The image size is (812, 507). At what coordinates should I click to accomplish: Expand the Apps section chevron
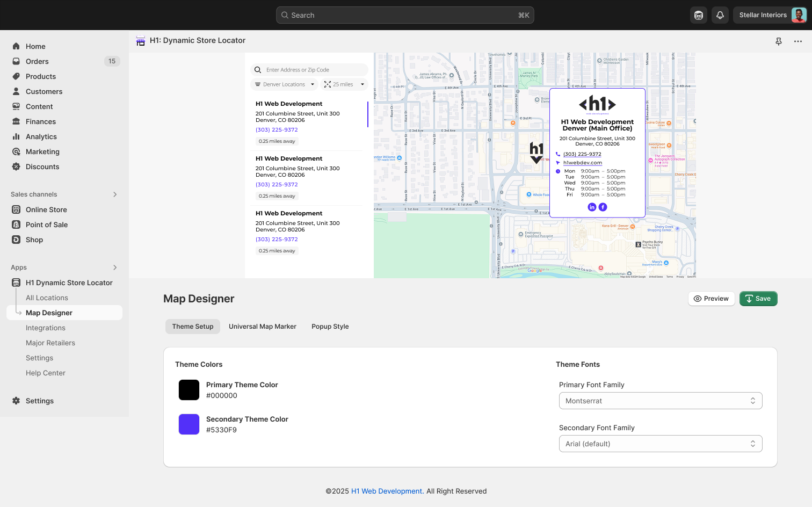(x=115, y=267)
